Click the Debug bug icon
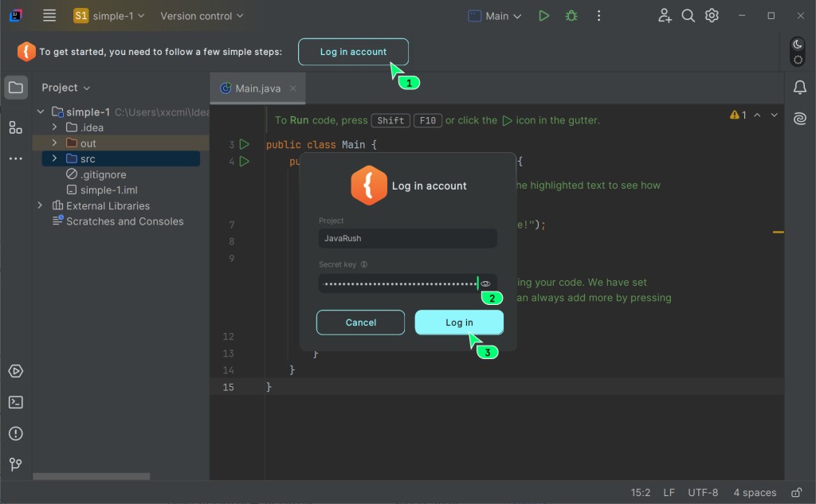The width and height of the screenshot is (816, 504). (x=571, y=16)
